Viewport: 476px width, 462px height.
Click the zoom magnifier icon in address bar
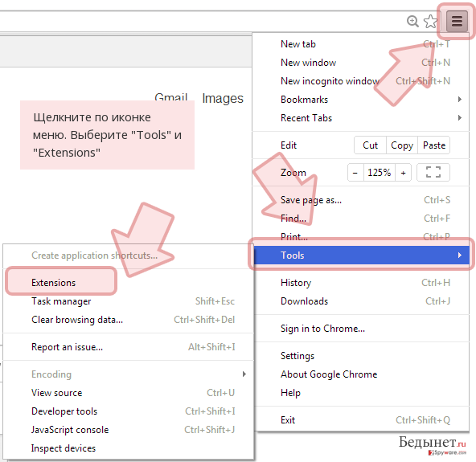412,21
